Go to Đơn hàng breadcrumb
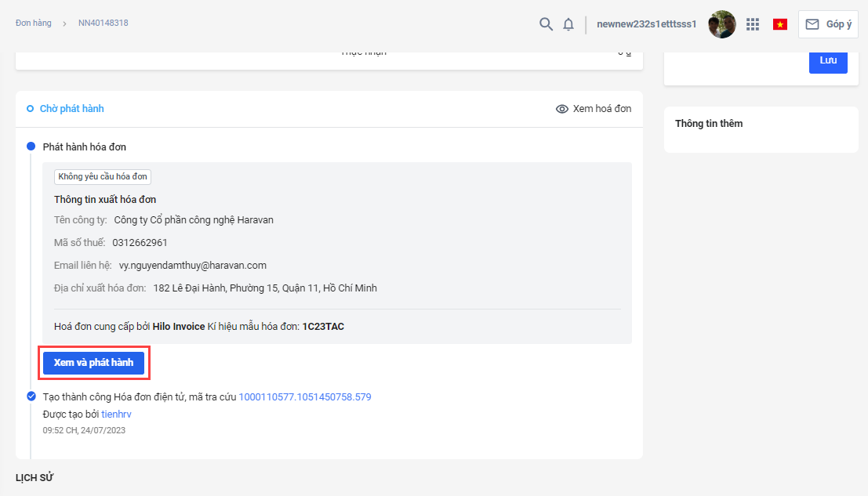This screenshot has width=868, height=496. [x=33, y=23]
